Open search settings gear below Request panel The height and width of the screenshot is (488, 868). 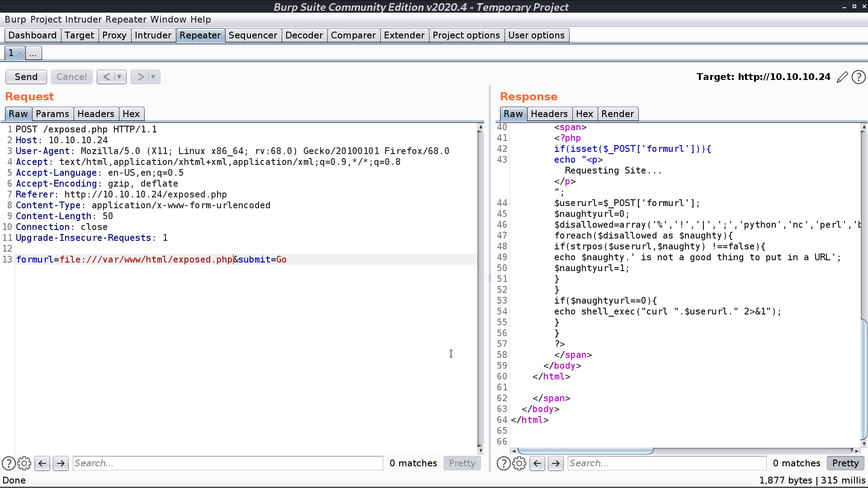click(24, 463)
